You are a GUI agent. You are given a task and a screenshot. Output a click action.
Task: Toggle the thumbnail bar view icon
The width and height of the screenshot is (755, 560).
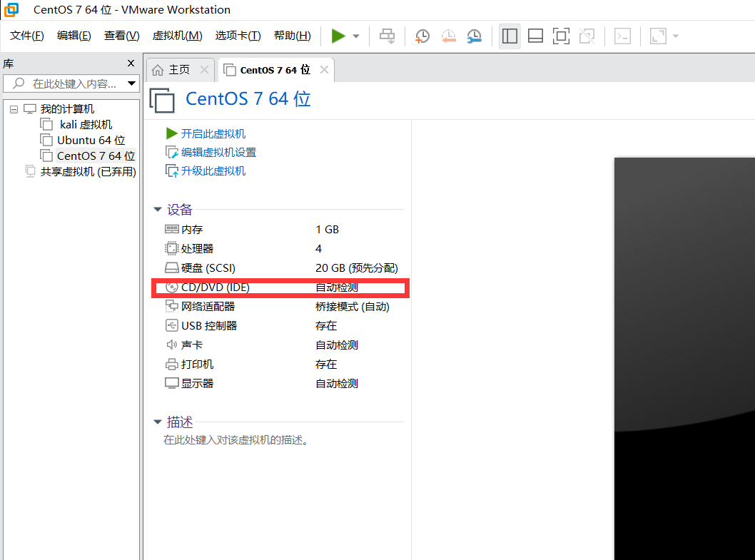coord(535,36)
